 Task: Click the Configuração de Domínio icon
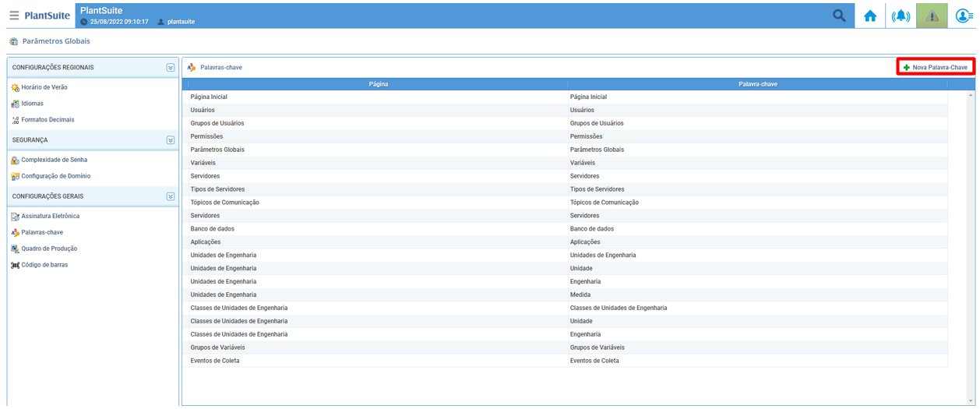(16, 176)
